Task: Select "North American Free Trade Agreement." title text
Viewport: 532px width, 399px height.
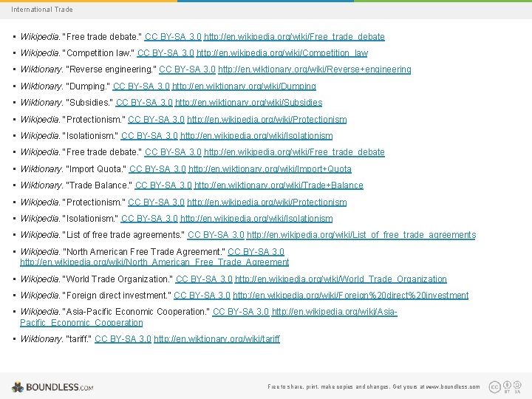Action: click(143, 252)
